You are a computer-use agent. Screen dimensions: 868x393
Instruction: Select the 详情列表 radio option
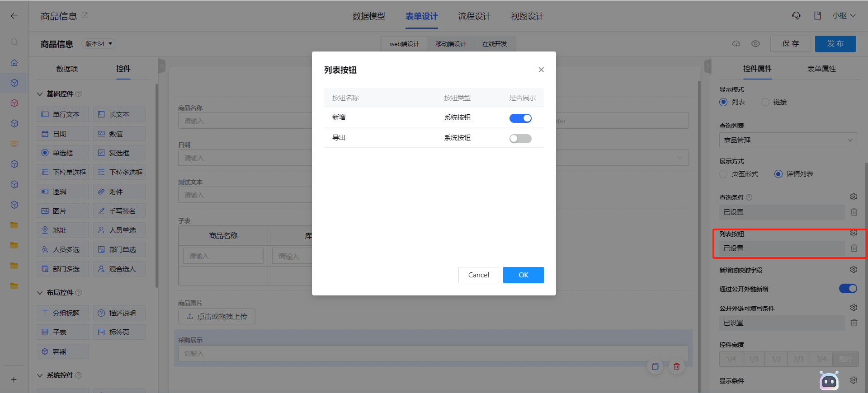(778, 174)
